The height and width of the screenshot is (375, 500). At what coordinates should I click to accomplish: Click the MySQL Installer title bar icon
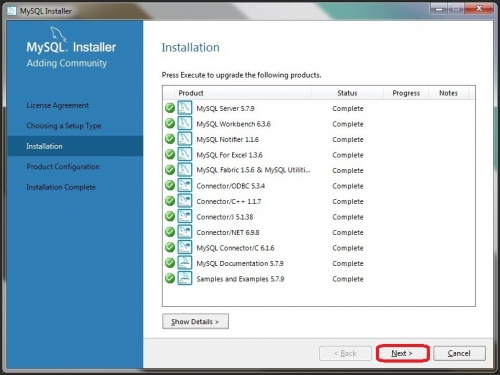coord(12,11)
